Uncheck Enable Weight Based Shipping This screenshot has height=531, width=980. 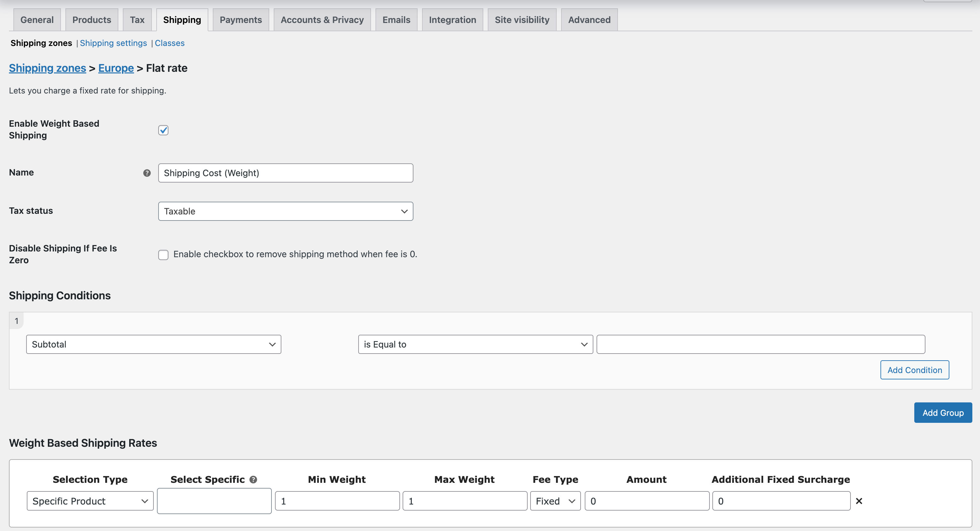tap(163, 130)
